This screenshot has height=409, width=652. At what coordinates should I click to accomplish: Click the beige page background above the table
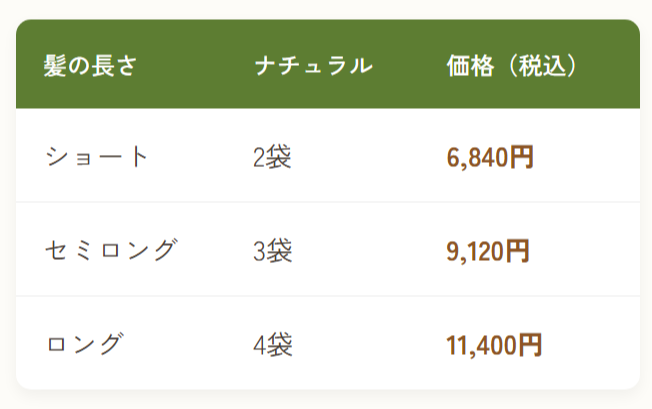click(x=326, y=8)
